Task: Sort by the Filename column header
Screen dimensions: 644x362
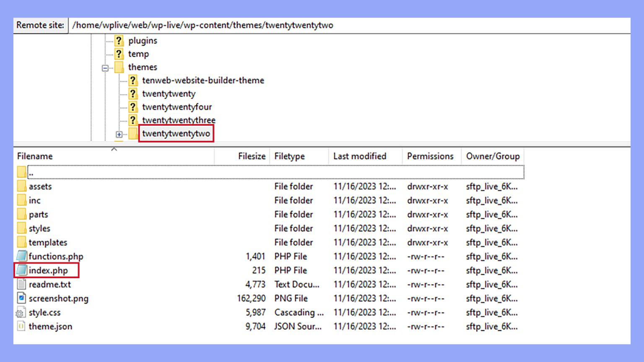Action: pos(35,156)
